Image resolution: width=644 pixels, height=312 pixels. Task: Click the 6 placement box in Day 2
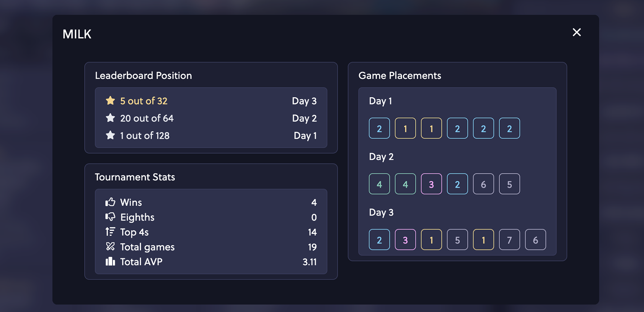click(483, 184)
